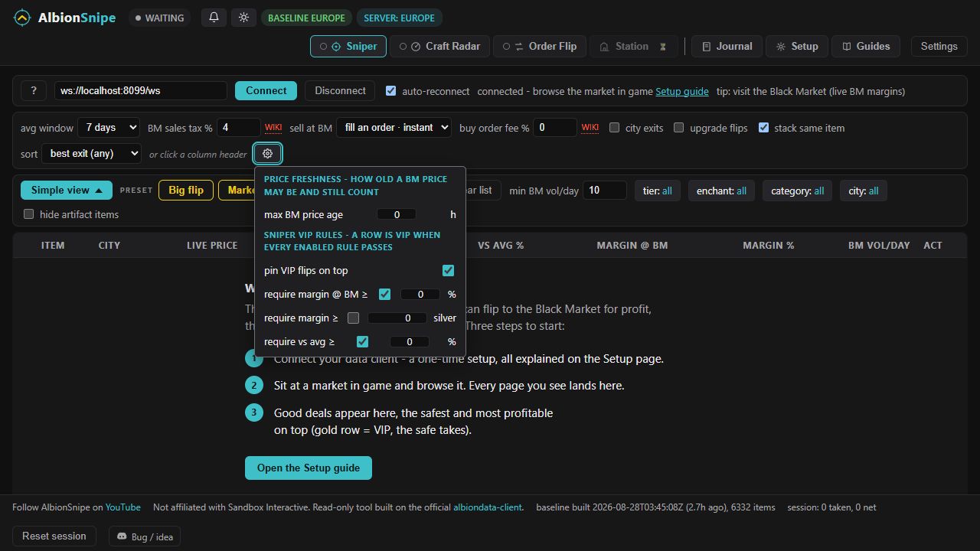The width and height of the screenshot is (980, 551).
Task: Click the websocket URL input field
Action: pos(141,90)
